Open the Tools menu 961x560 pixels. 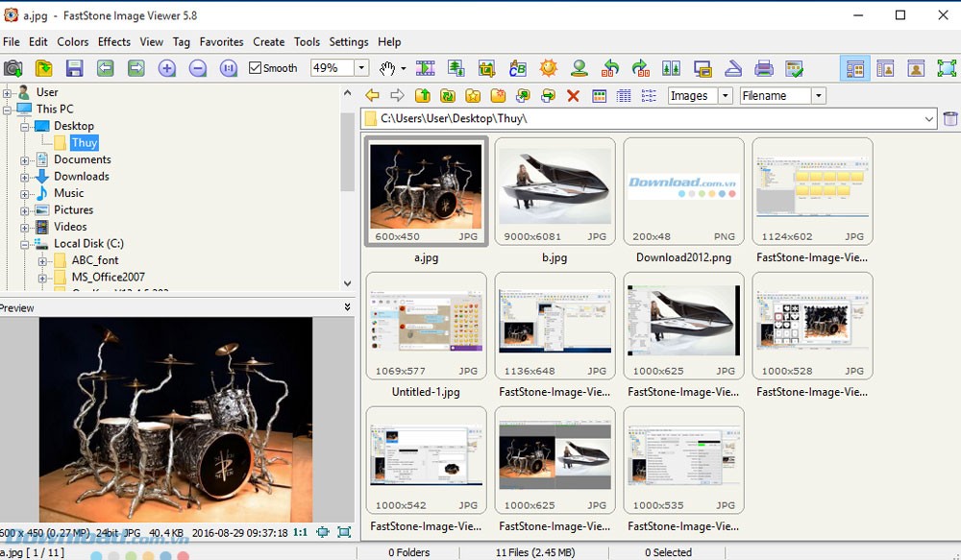[308, 41]
